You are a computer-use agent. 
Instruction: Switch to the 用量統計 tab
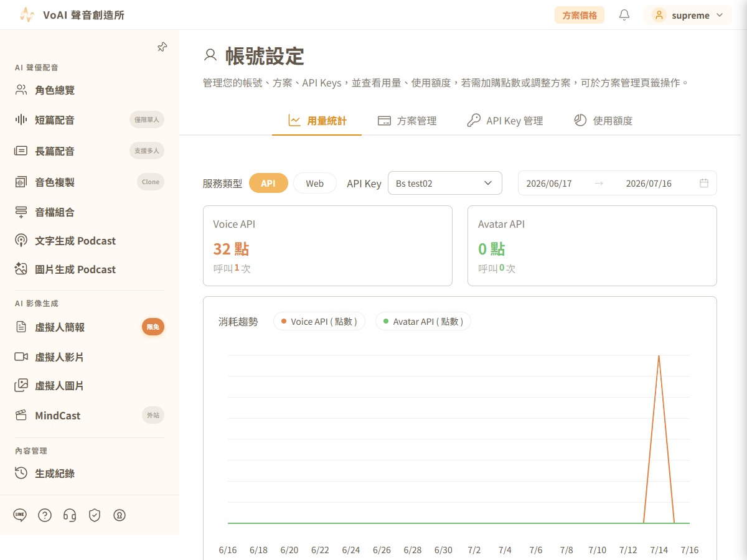[317, 121]
